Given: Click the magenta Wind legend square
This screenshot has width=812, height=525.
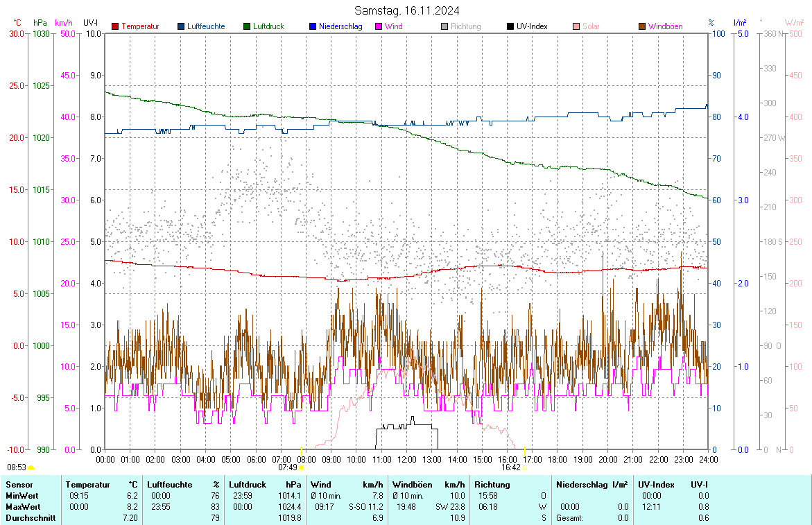Looking at the screenshot, I should click(x=378, y=26).
